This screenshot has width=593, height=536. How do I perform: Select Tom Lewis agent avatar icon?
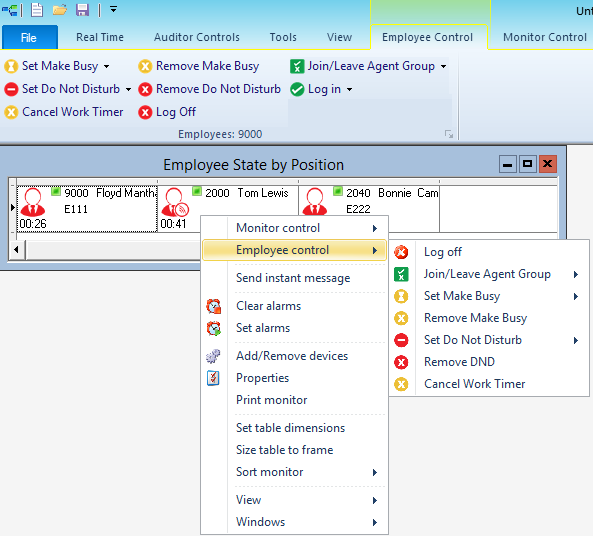tap(174, 202)
